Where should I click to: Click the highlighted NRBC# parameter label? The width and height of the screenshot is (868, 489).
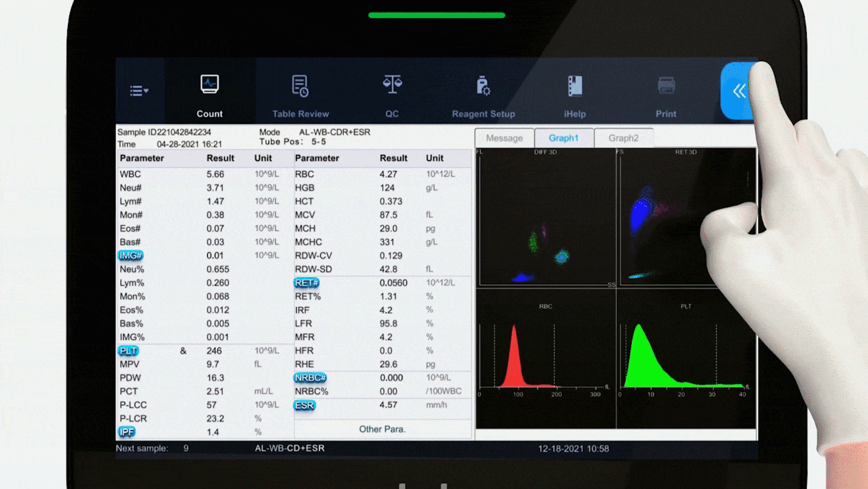point(310,378)
